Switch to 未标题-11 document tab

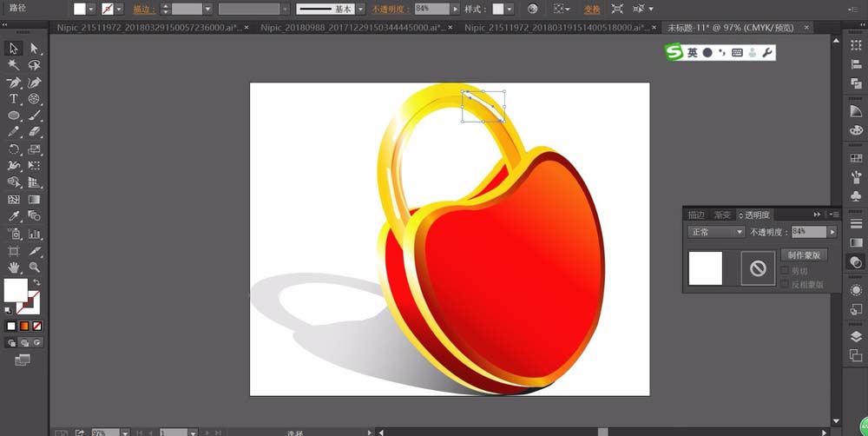pyautogui.click(x=730, y=27)
